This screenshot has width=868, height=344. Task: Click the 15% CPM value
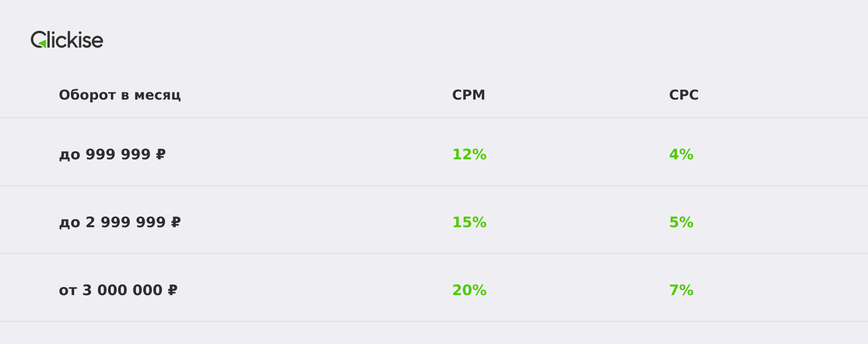coord(469,222)
